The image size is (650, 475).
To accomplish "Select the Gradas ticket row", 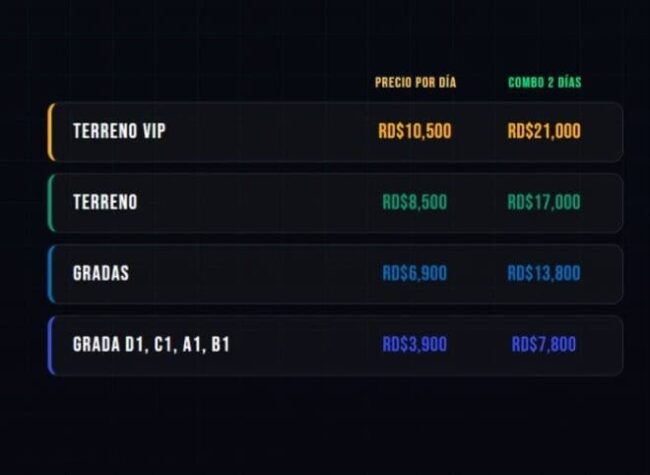I will point(335,274).
